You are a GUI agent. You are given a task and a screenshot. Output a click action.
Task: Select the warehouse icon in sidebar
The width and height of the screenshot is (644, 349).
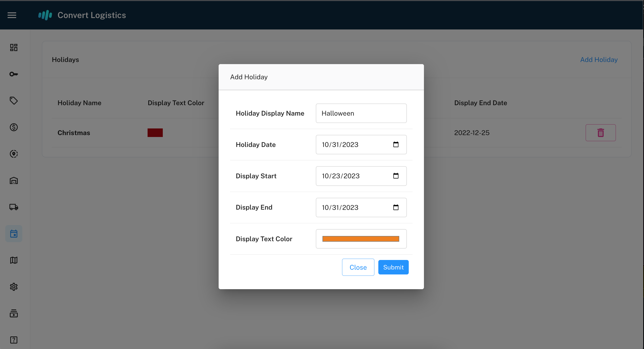(14, 181)
